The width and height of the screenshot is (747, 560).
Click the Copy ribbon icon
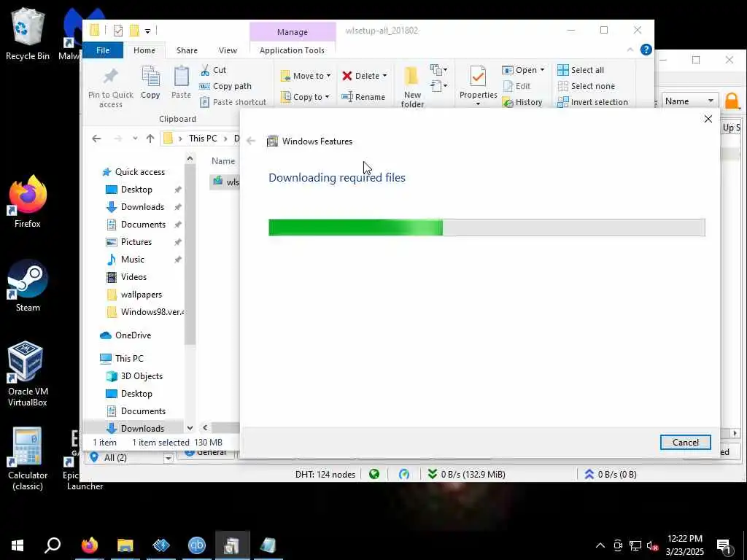click(x=150, y=83)
